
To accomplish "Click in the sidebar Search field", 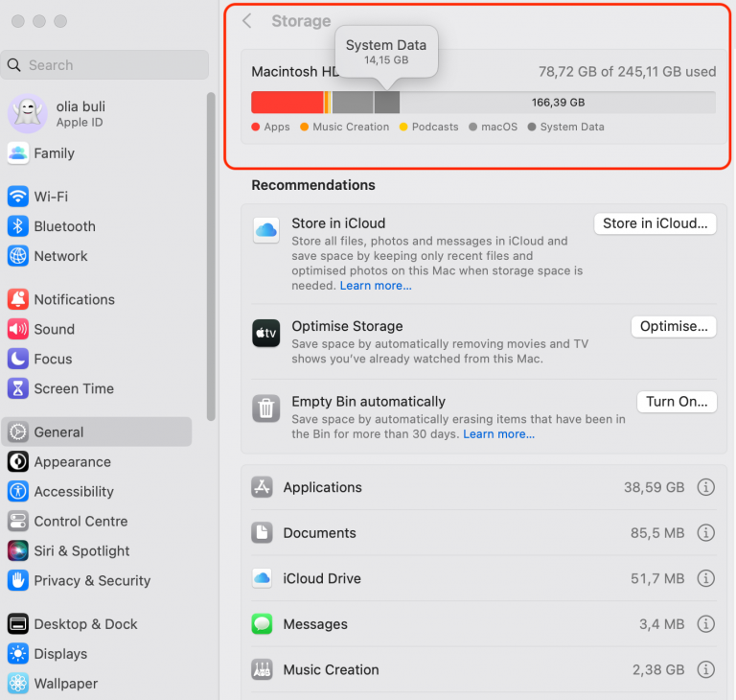I will click(x=104, y=65).
